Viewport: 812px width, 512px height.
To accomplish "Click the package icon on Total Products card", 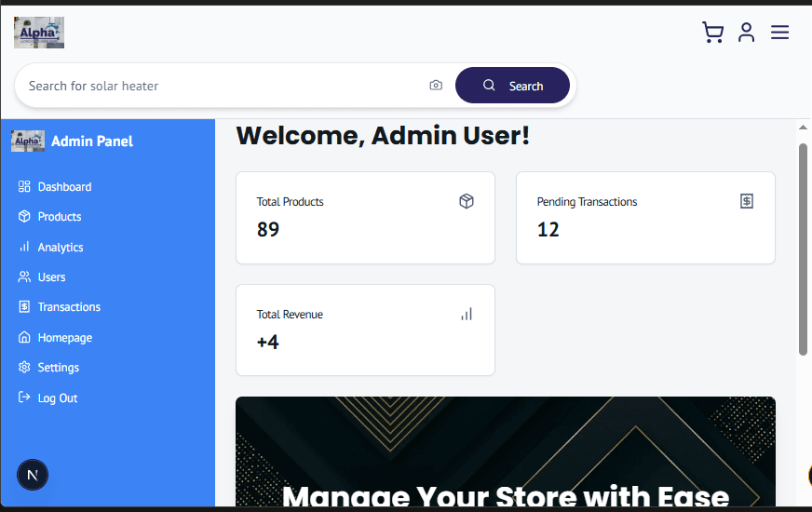I will point(467,201).
